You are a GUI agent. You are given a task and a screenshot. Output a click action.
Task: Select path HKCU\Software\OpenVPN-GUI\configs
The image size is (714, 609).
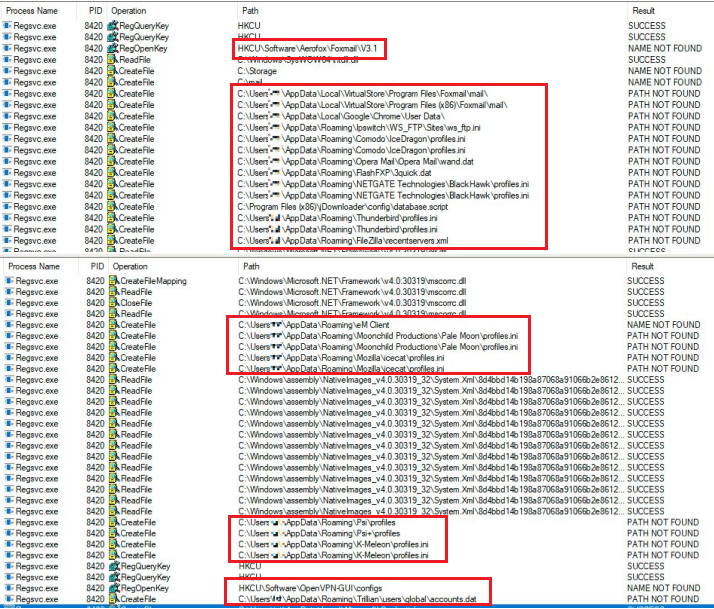(x=310, y=588)
